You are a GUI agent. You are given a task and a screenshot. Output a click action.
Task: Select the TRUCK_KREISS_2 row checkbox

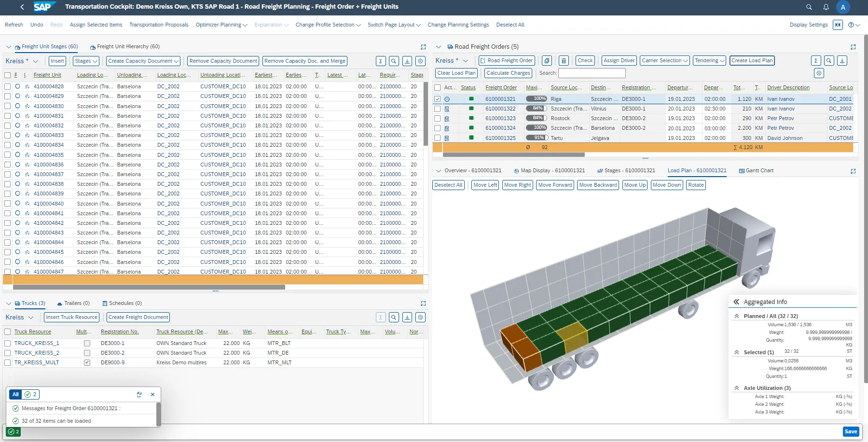7,353
